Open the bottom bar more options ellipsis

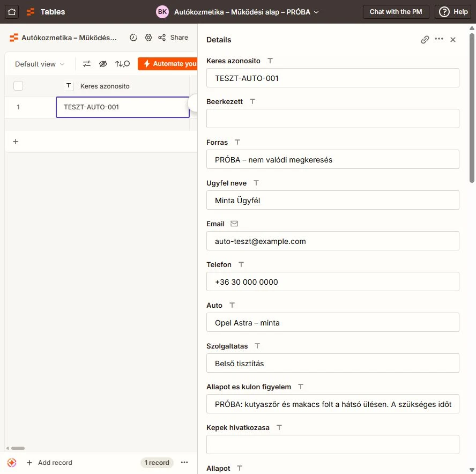tap(184, 462)
